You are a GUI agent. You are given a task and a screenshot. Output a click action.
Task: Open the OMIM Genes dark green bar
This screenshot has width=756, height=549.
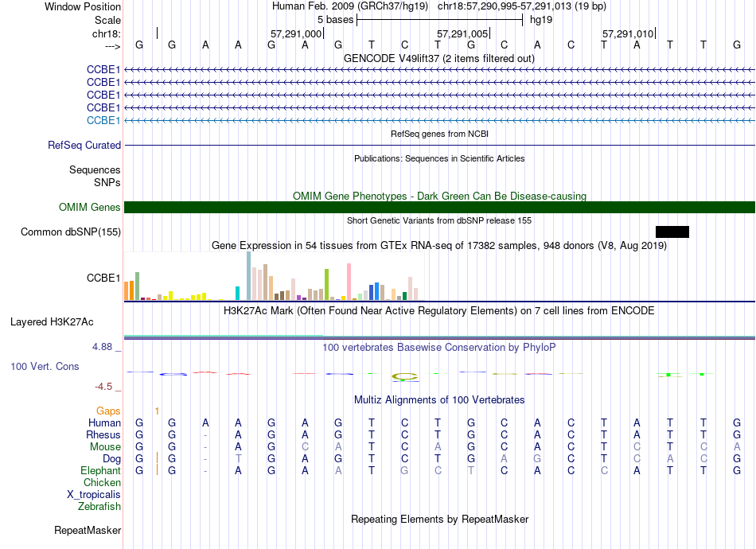tap(439, 207)
